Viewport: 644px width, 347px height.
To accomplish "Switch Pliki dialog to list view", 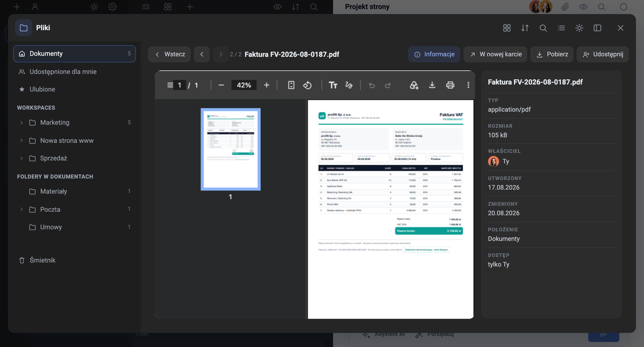I will tap(561, 28).
